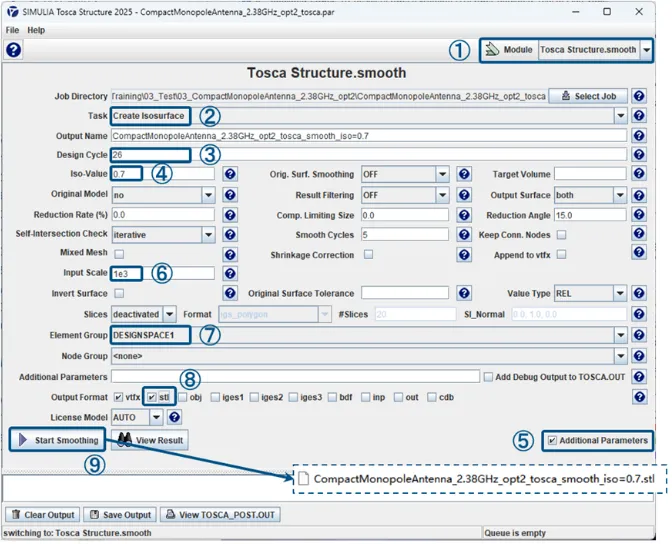Click Save Output button
The height and width of the screenshot is (544, 672).
120,515
